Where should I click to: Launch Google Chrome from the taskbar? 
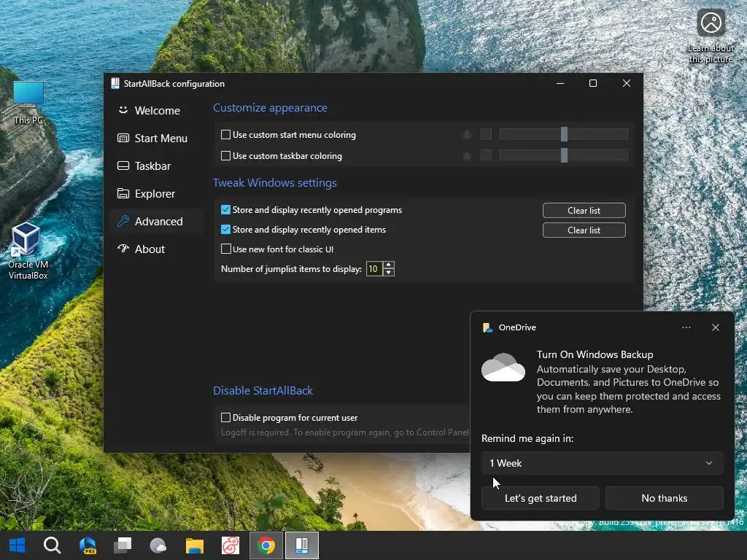(266, 545)
